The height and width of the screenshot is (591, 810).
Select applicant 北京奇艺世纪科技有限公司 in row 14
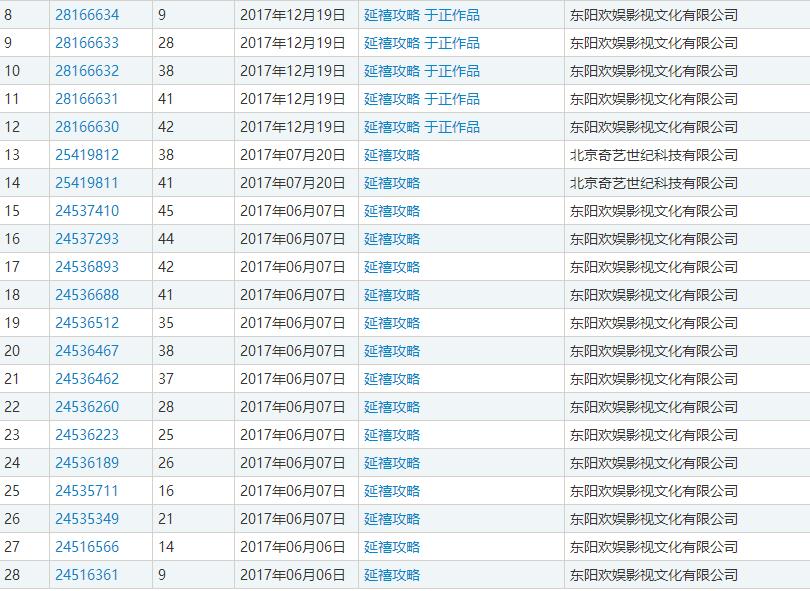(x=654, y=183)
